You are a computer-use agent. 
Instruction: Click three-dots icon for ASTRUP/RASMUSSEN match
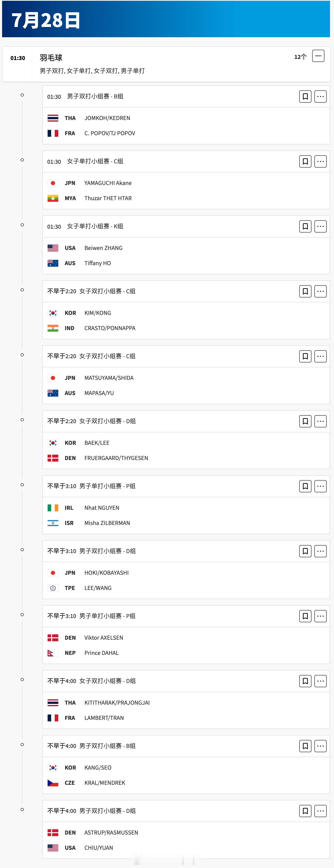point(320,811)
